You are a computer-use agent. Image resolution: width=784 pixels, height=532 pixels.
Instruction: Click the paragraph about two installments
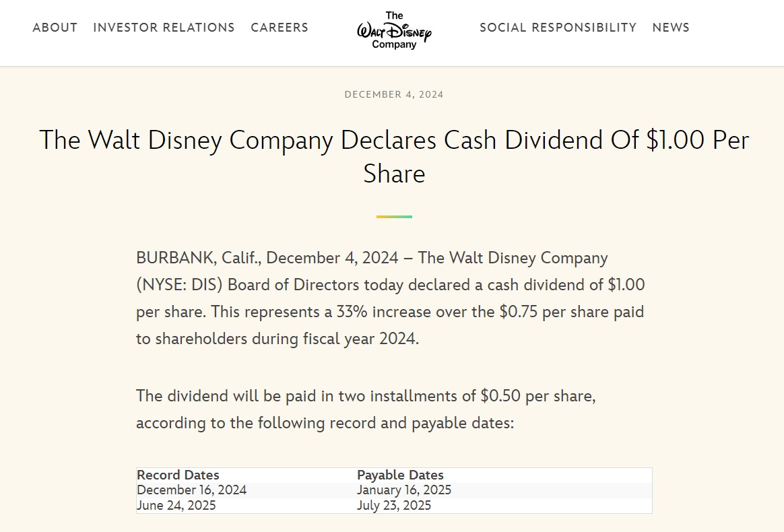click(366, 409)
